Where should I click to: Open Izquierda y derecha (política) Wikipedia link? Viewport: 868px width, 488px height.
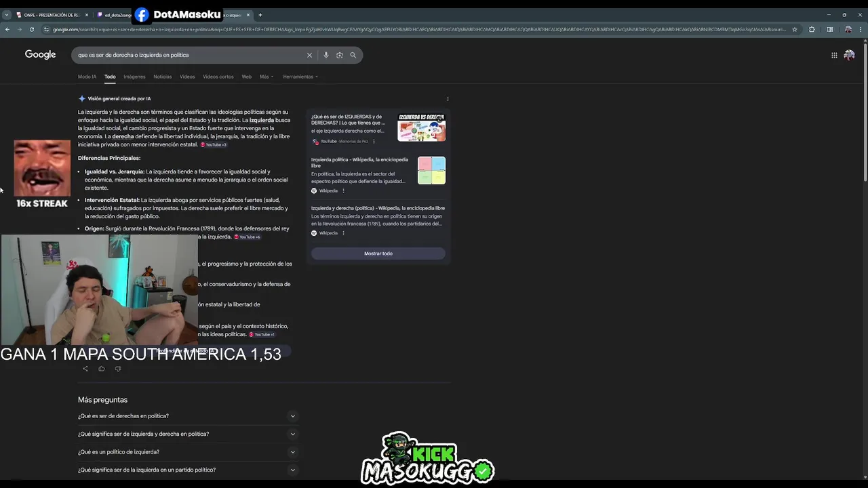[378, 208]
